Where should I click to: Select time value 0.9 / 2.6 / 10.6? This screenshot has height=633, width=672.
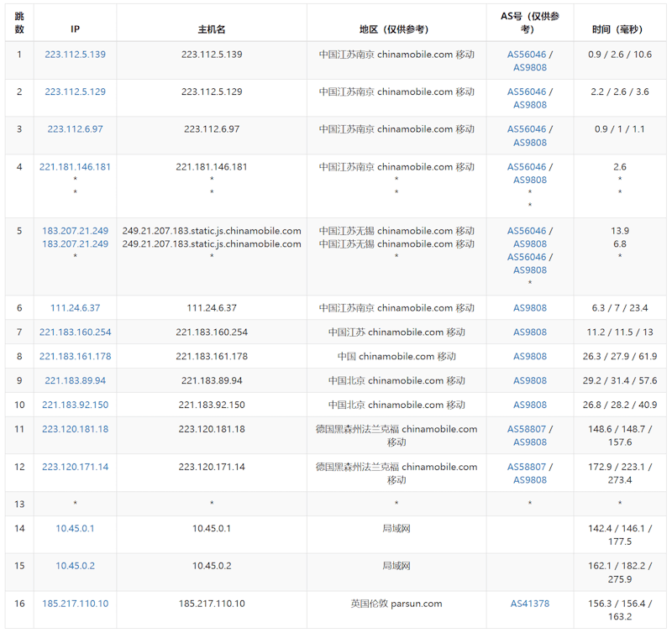619,55
